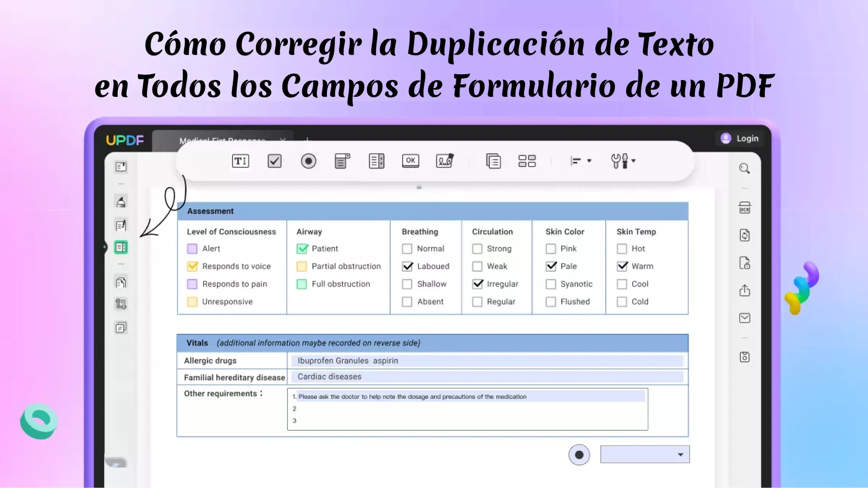Screen dimensions: 868x488
Task: Open the OCR tool on right sidebar
Action: pyautogui.click(x=745, y=208)
